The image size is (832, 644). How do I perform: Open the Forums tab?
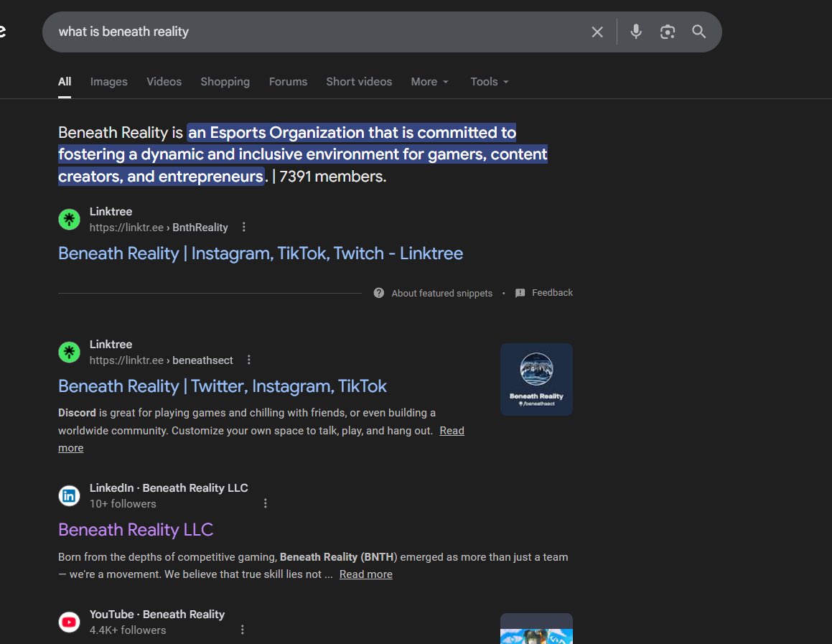point(288,82)
